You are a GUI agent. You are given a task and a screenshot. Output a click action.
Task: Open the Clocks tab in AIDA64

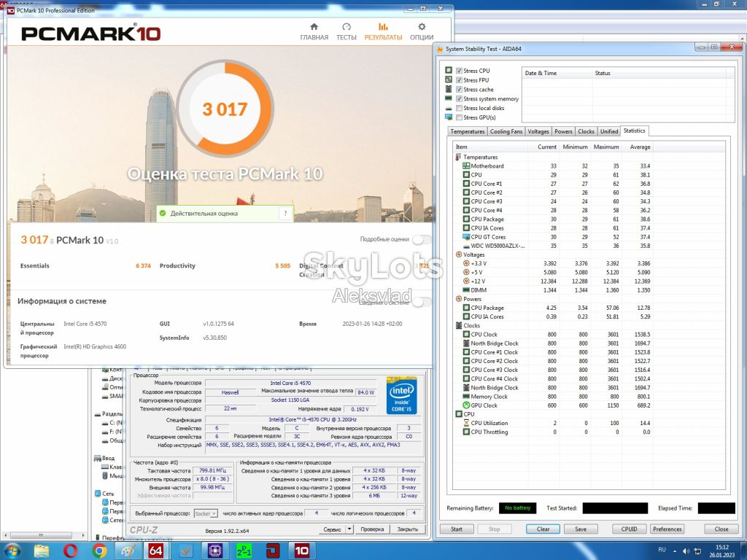[586, 131]
